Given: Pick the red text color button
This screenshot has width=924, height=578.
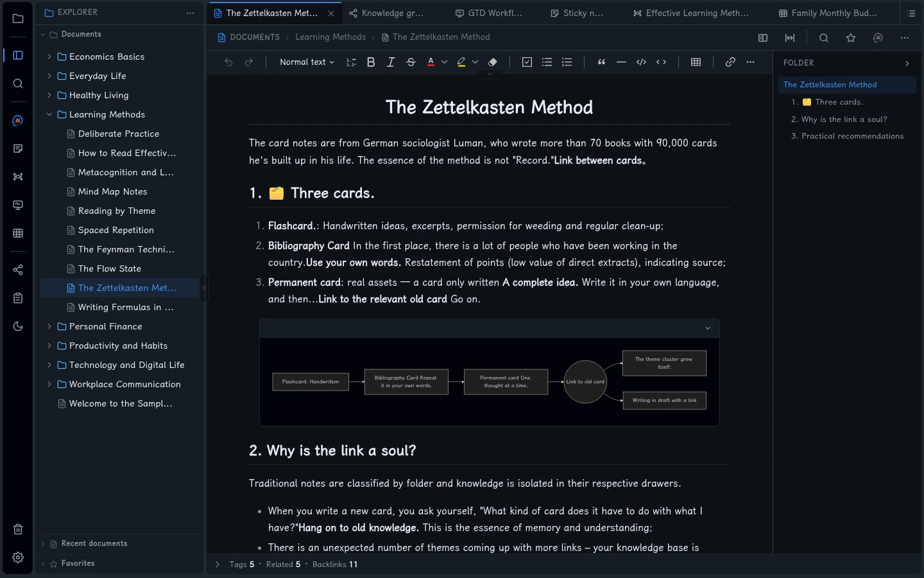Looking at the screenshot, I should (431, 62).
